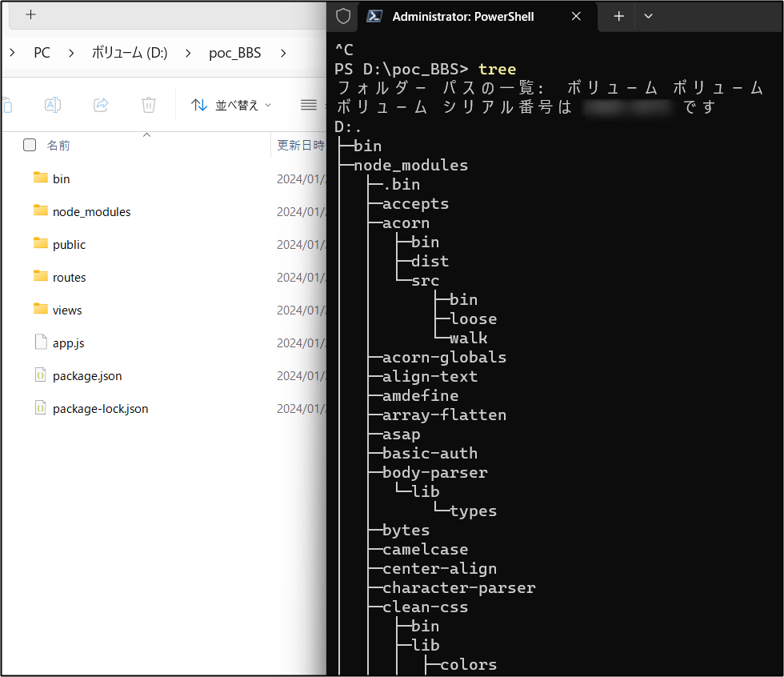This screenshot has height=677, width=784.
Task: Expand chevron after ボリューム (D:) breadcrumb
Action: [188, 53]
